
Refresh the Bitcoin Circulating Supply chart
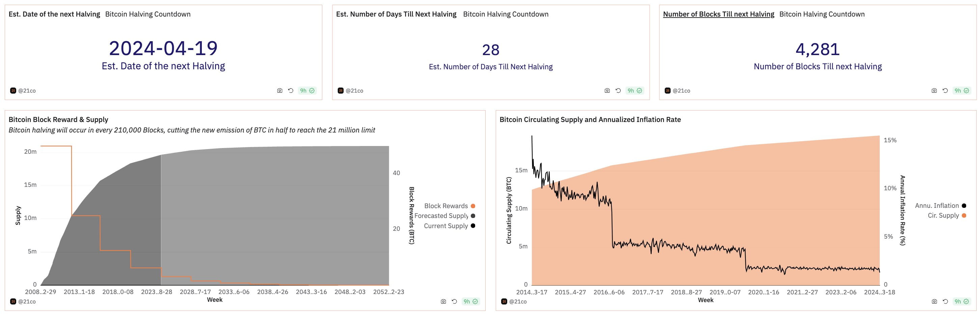(945, 301)
